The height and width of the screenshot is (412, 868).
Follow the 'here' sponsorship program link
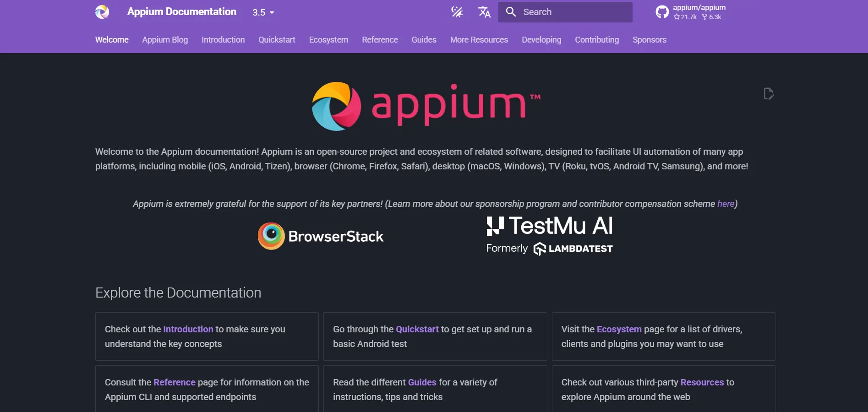click(726, 204)
